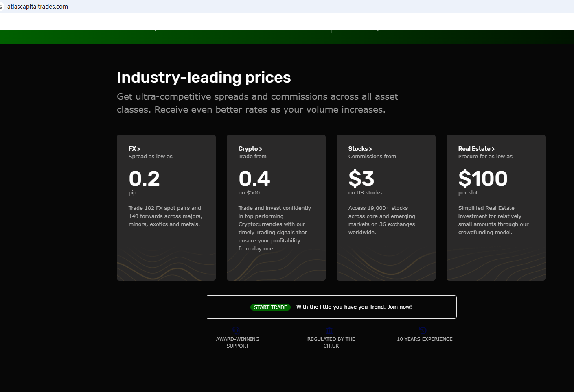The image size is (574, 392).
Task: Click the bank building icon above Regulated
Action: click(329, 331)
